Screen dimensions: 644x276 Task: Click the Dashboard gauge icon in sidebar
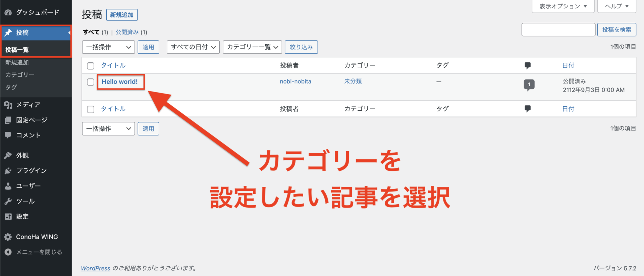tap(8, 12)
